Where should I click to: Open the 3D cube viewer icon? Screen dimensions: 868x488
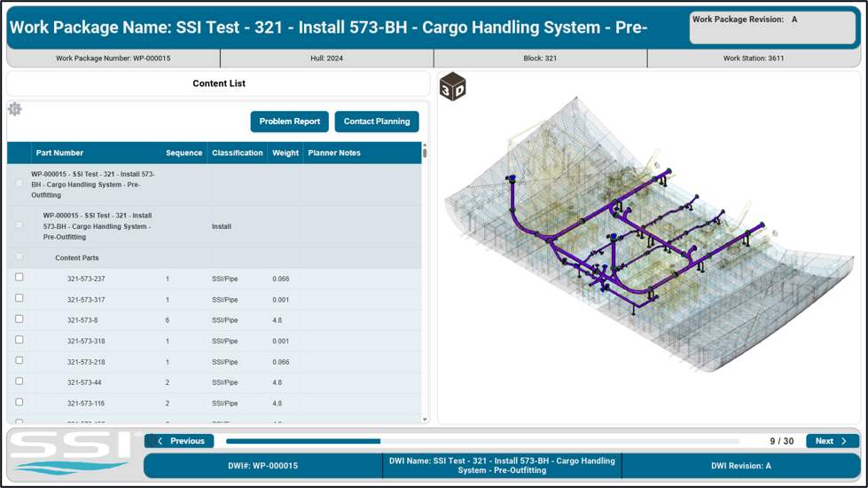point(453,87)
